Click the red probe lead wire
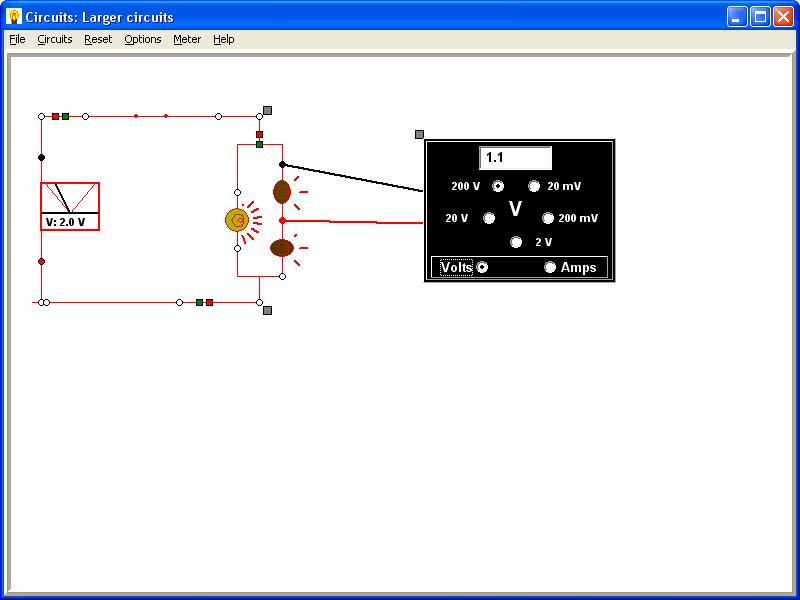The height and width of the screenshot is (600, 800). click(x=353, y=221)
